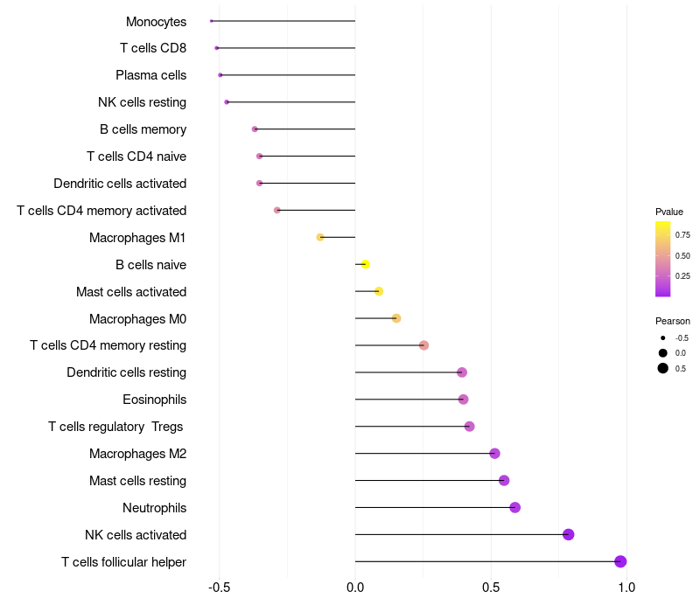Click the NK cells activated lollipop dot
Screen dimensions: 700x612
(568, 534)
